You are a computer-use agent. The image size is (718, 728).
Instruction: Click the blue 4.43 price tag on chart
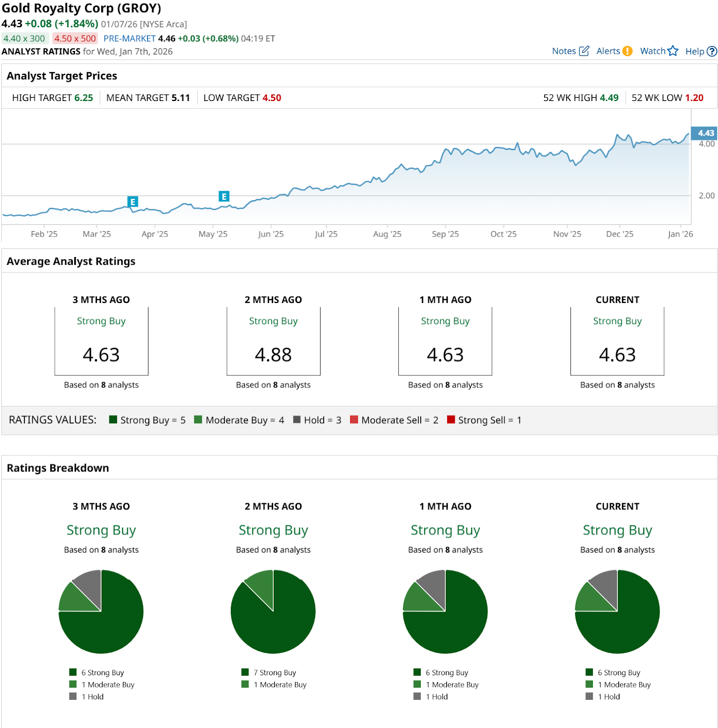click(704, 133)
